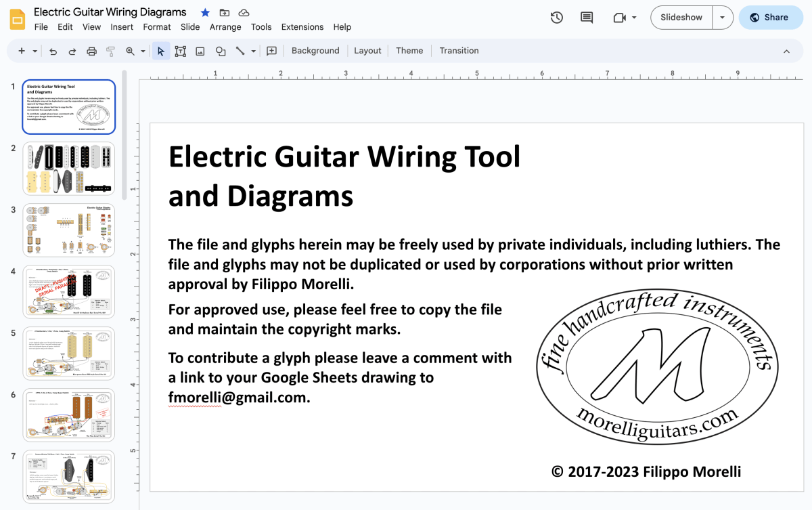Pick the line drawing tool

[242, 51]
